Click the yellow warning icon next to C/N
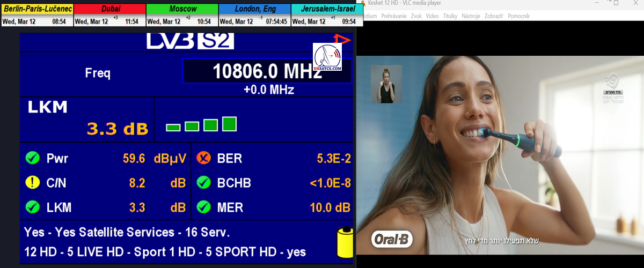The image size is (644, 268). [32, 183]
